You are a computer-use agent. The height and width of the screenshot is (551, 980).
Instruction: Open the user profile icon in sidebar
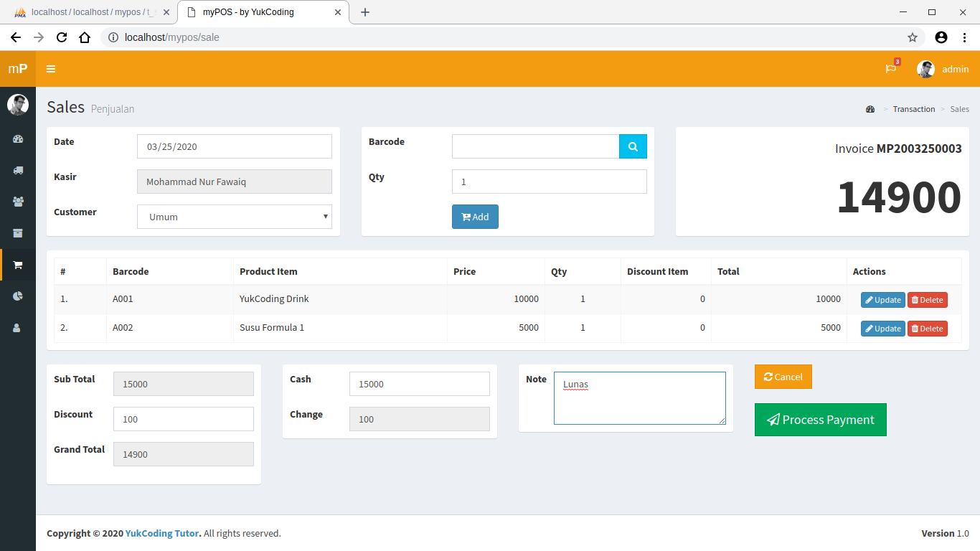point(18,328)
